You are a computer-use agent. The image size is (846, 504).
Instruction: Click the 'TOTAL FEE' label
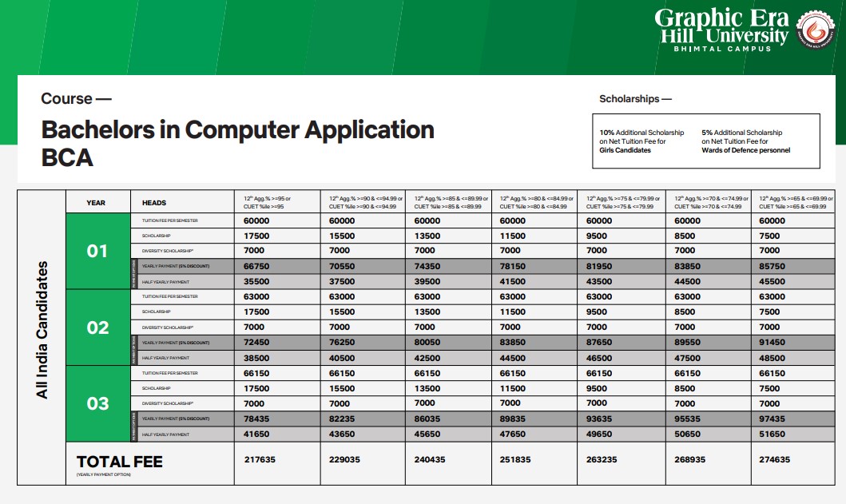[x=119, y=462]
